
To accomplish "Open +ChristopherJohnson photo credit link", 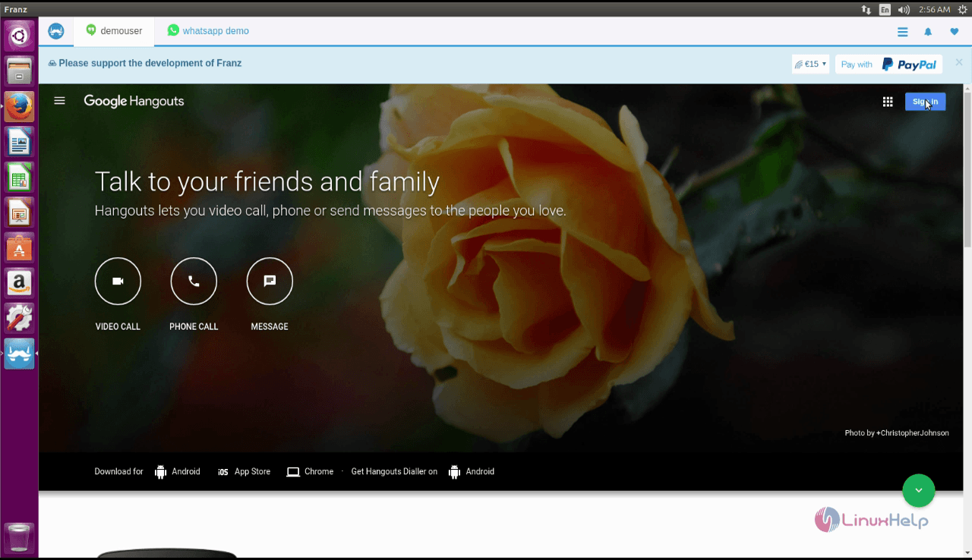I will click(912, 433).
